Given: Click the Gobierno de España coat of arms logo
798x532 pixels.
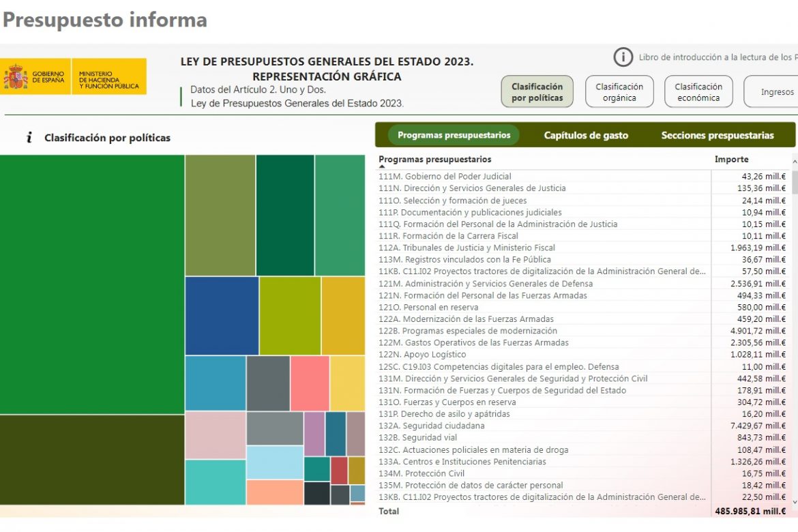Looking at the screenshot, I should 16,77.
